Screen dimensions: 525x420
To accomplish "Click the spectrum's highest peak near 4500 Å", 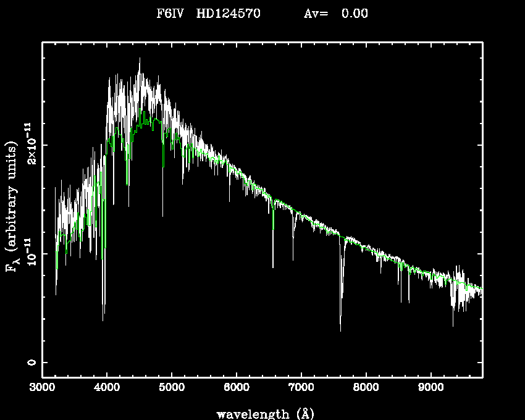I will tap(140, 59).
